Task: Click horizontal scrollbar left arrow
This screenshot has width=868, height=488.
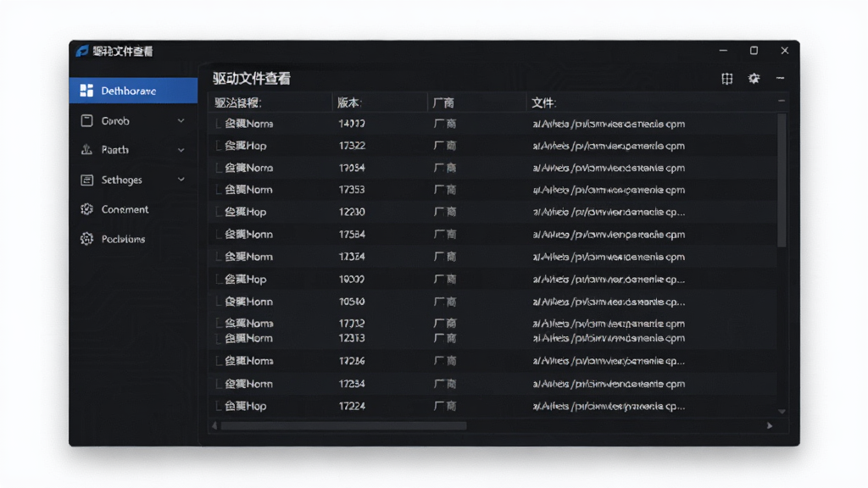Action: click(x=214, y=425)
